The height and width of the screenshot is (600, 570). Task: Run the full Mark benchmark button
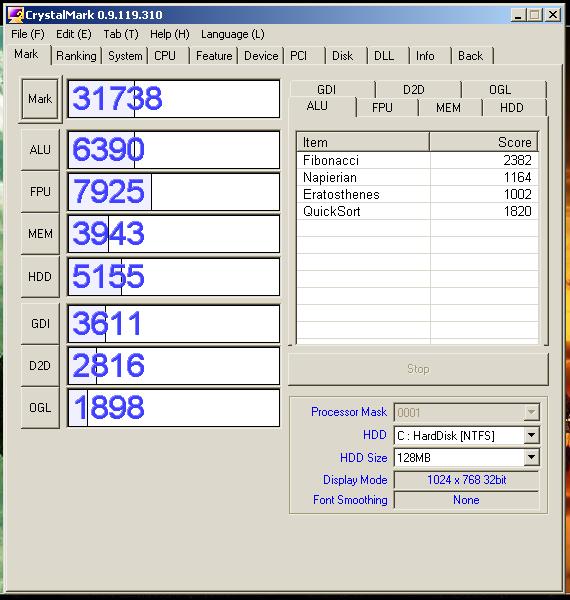click(40, 99)
